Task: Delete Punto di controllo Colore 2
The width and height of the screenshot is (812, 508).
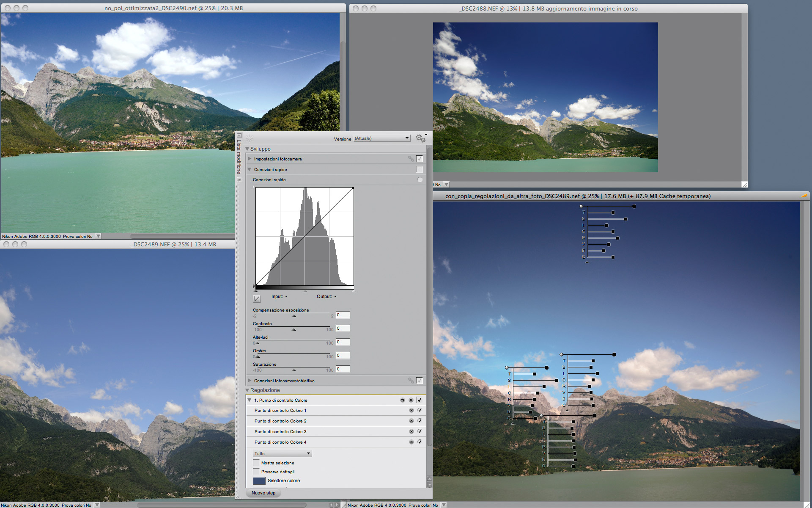Action: pos(411,421)
